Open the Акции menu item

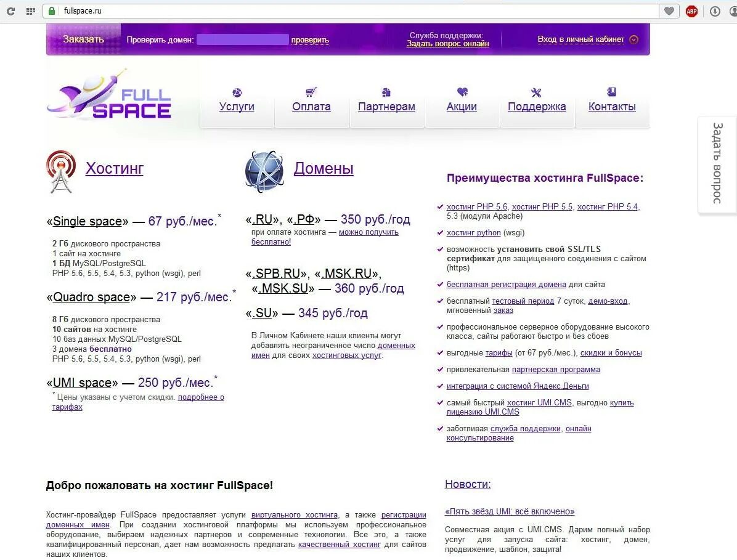[462, 107]
